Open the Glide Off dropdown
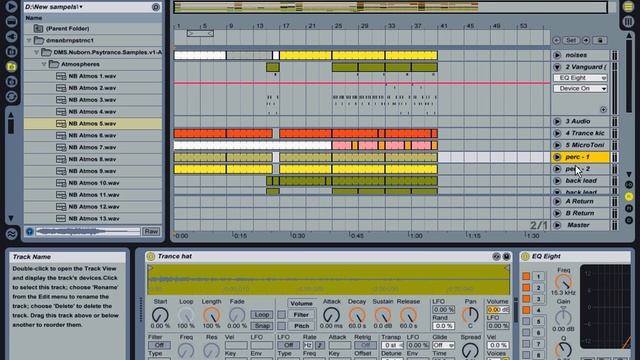The image size is (640, 360). pos(443,345)
